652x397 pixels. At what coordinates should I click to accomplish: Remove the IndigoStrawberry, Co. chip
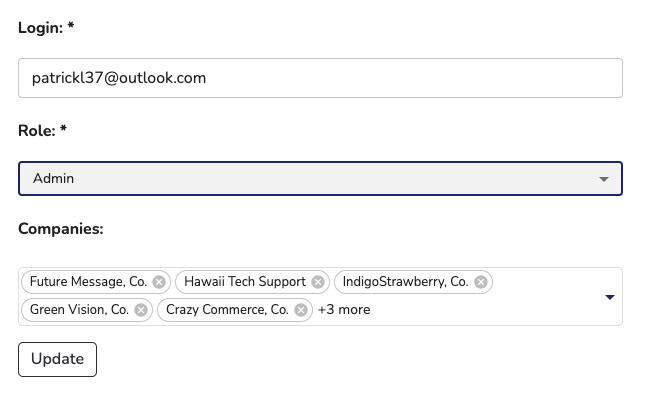pyautogui.click(x=481, y=282)
